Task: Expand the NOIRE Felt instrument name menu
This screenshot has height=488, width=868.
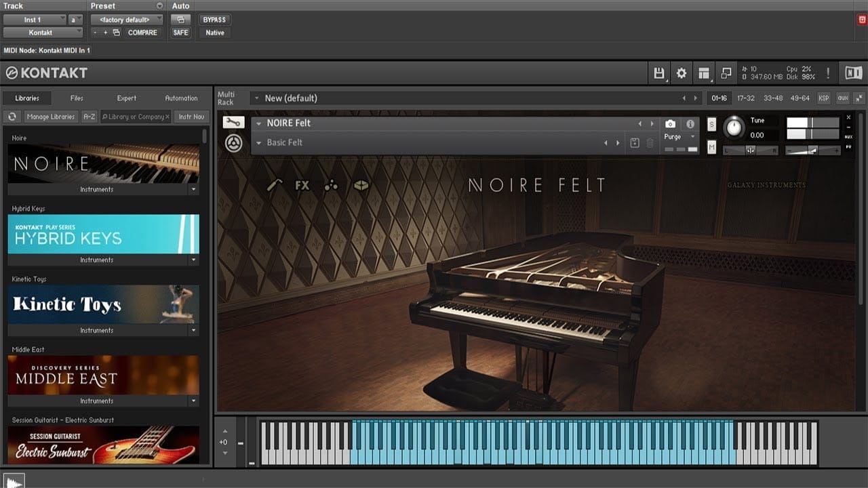Action: pos(258,123)
